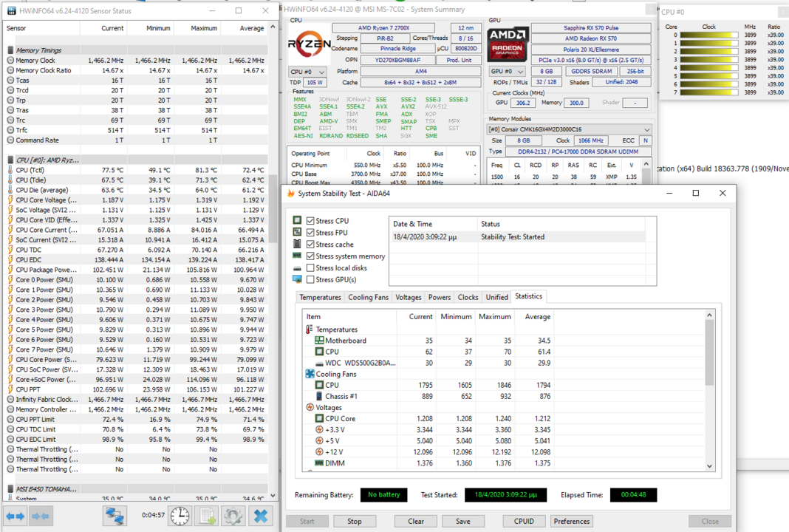This screenshot has height=532, width=789.
Task: Click the Core 0 clock usage bar
Action: coord(708,35)
